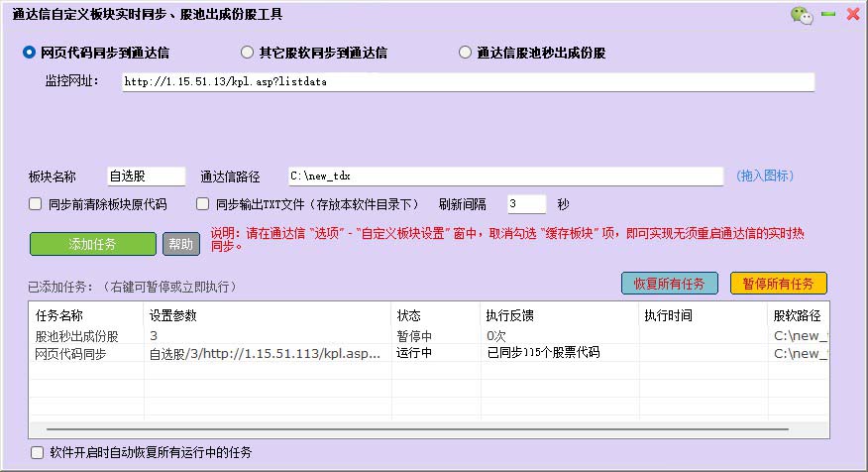Toggle 同步输出TXT文件 checkbox
The height and width of the screenshot is (472, 868).
203,205
